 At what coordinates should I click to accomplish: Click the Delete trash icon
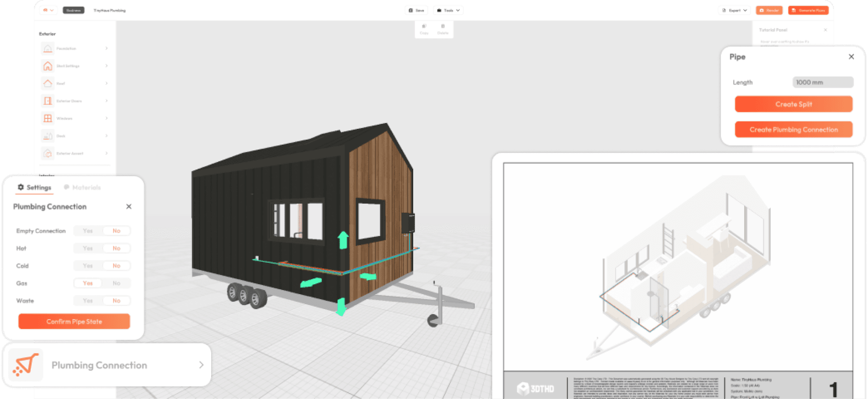443,26
